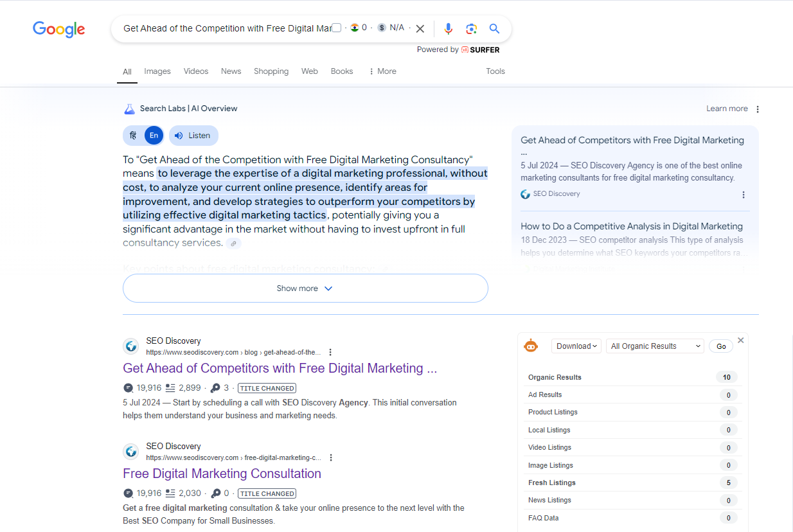This screenshot has width=793, height=532.
Task: Open three-dot menu on SEO Discovery source card
Action: (x=744, y=195)
